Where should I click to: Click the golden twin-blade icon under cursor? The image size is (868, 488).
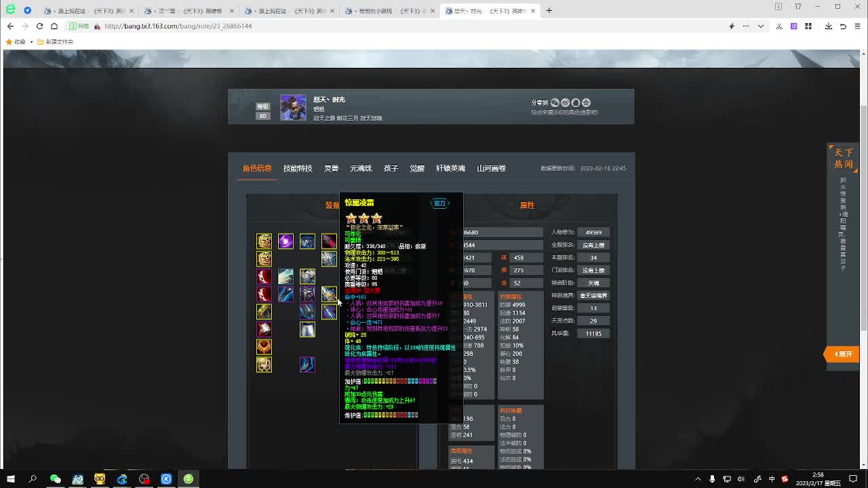(x=329, y=294)
